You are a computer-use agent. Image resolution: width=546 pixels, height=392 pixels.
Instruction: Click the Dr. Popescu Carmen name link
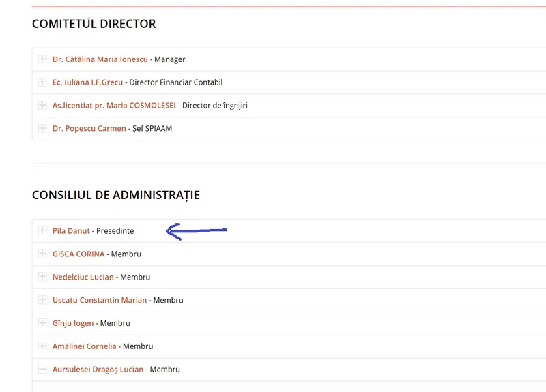coord(89,128)
